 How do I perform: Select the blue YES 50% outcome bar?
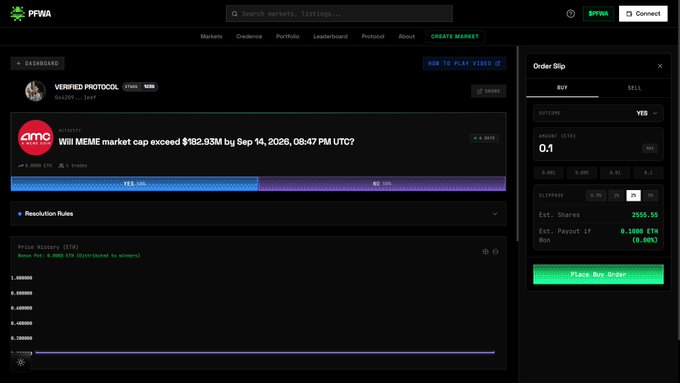134,183
